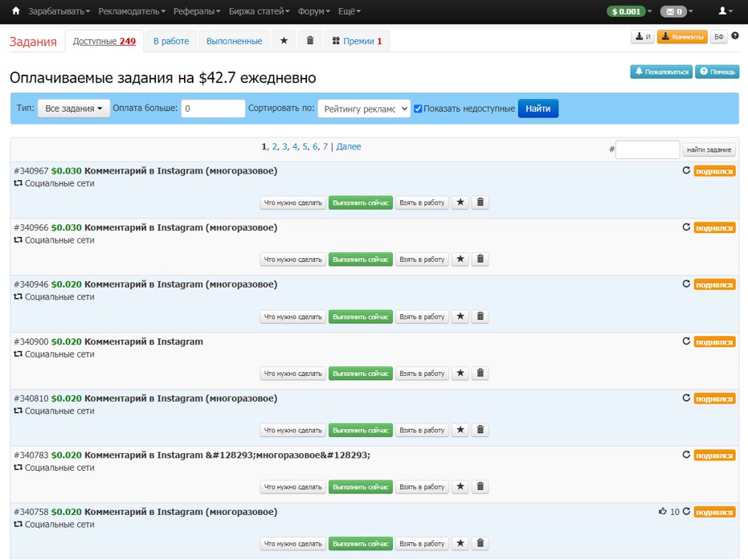Go to page 2 of tasks
The image size is (748, 560).
[275, 146]
